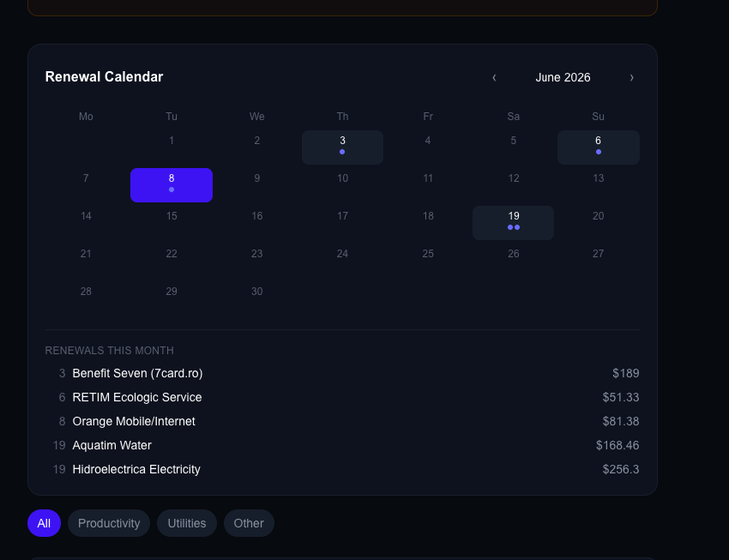Image resolution: width=729 pixels, height=560 pixels.
Task: Click day 25 on the calendar
Action: (428, 260)
